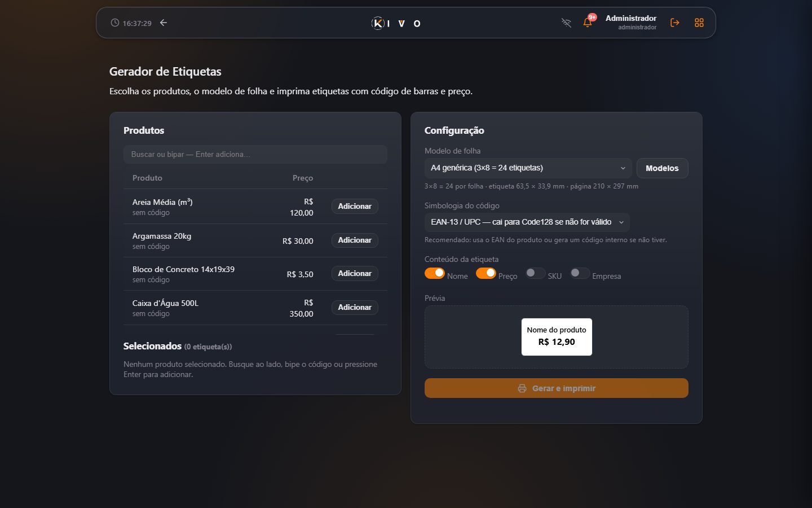Add Argamassa 20kg to selection

pos(355,240)
